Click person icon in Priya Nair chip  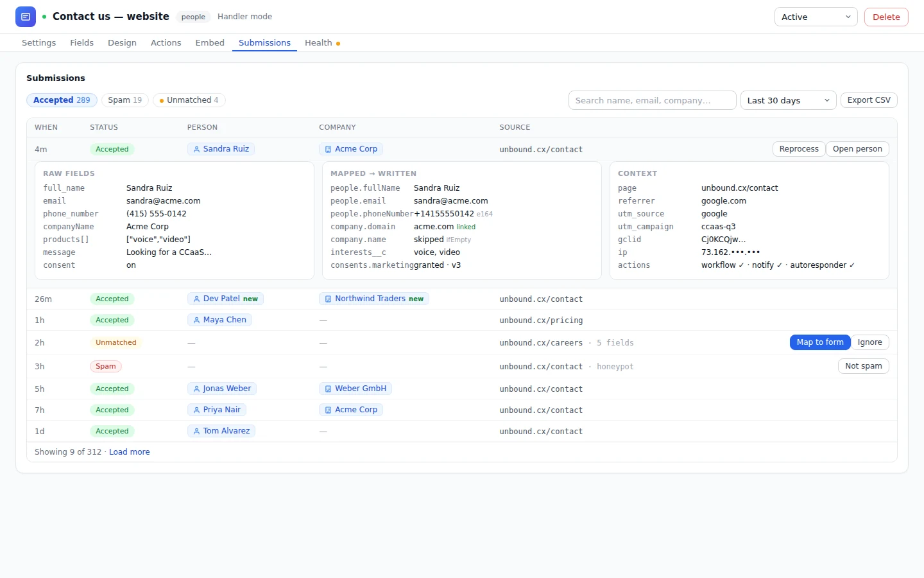click(x=196, y=410)
